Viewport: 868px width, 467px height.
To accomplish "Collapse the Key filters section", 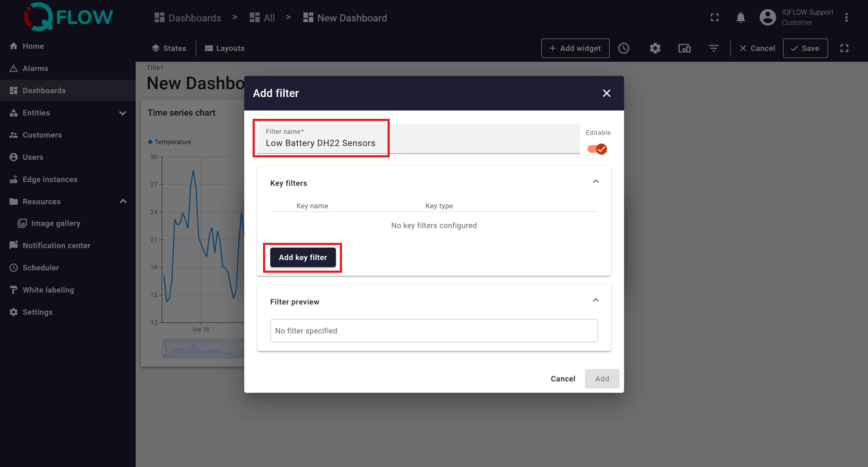I will click(595, 182).
